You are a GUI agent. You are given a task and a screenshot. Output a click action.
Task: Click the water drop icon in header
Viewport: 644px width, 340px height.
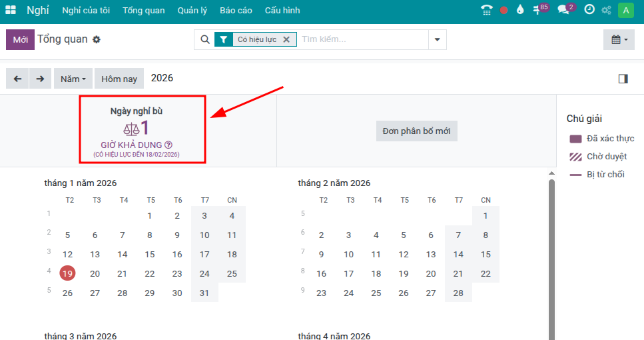point(520,10)
